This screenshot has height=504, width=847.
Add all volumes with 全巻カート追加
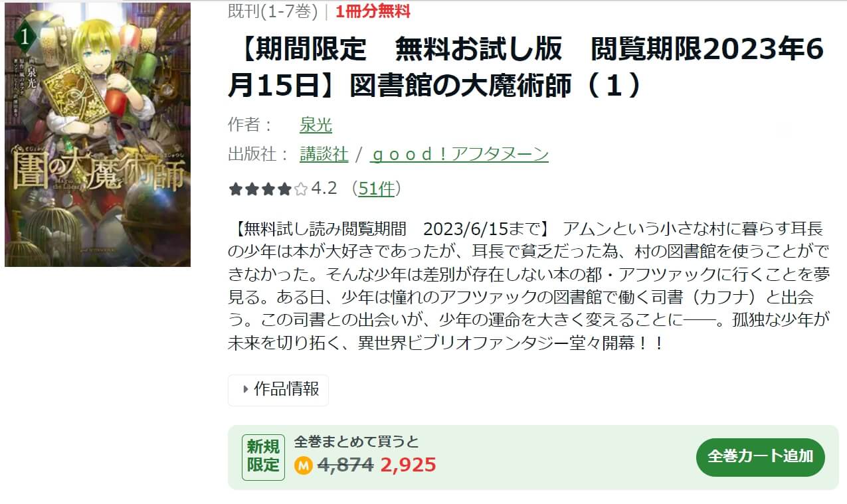[x=761, y=457]
